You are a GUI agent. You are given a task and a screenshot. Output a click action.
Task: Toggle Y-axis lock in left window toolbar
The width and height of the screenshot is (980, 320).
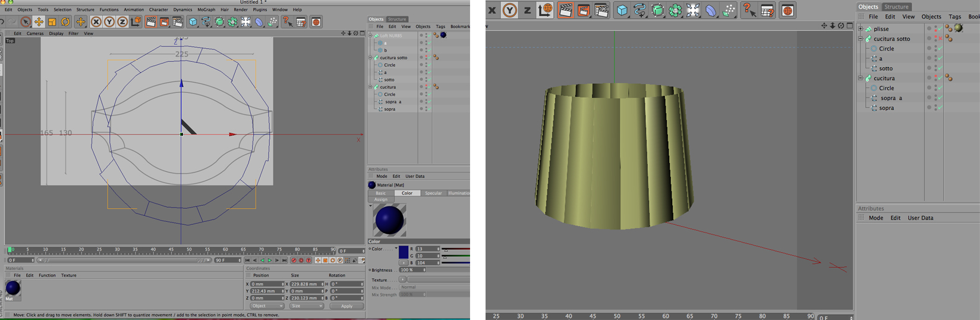click(x=109, y=22)
